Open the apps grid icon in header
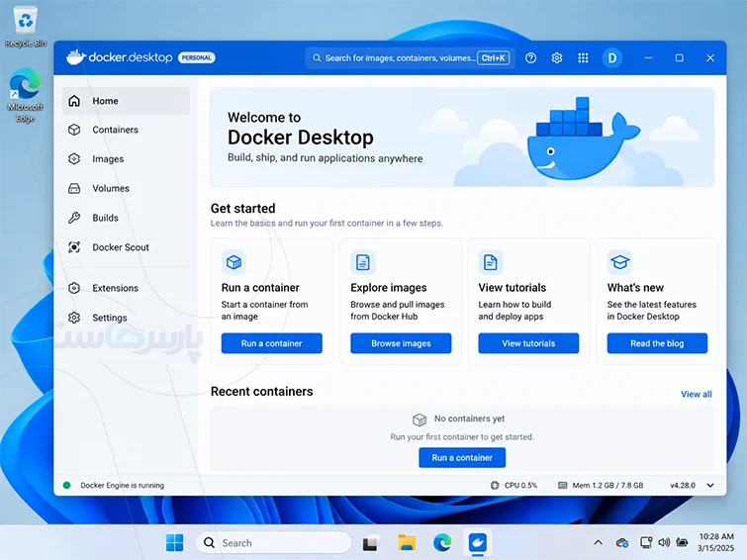Image resolution: width=747 pixels, height=560 pixels. click(x=583, y=58)
